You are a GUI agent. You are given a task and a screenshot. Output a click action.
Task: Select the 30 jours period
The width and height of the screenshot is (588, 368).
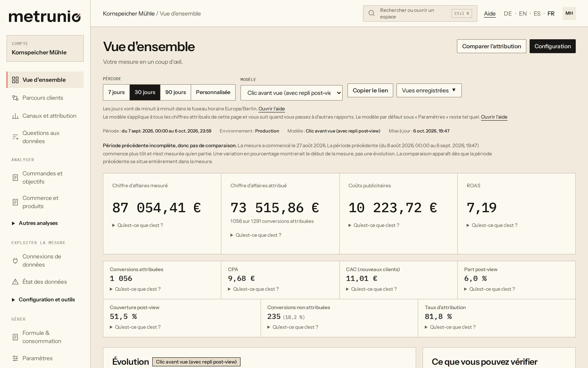[x=145, y=92]
